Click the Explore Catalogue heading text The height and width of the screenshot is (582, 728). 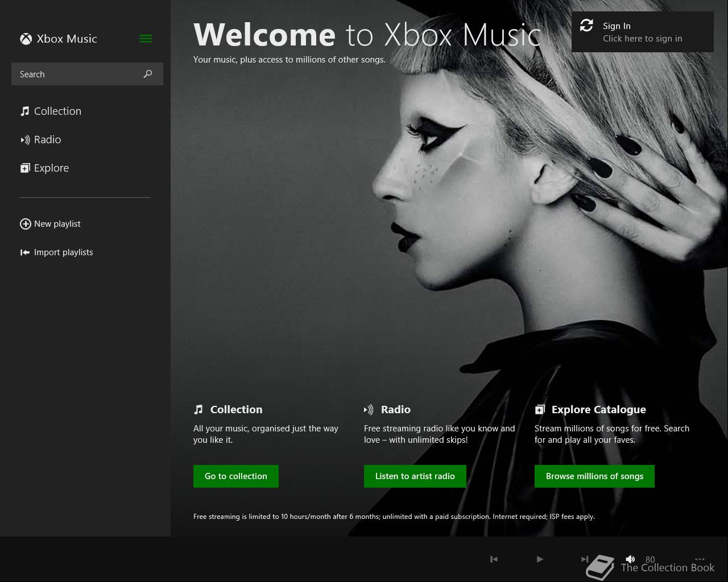(x=599, y=409)
